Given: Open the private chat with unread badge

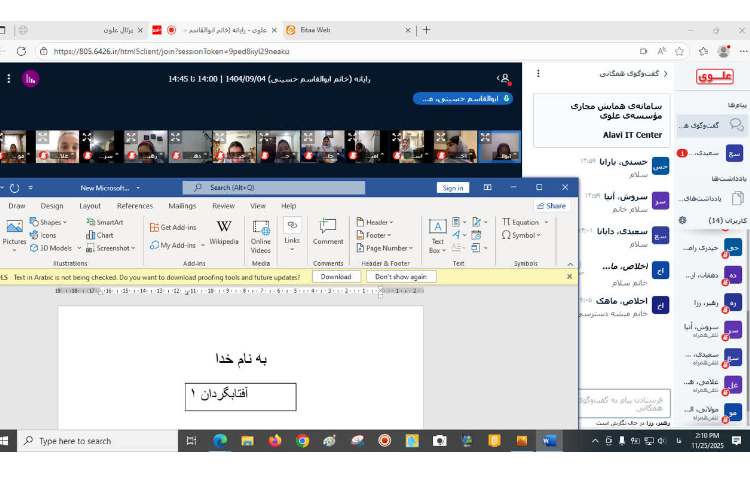Looking at the screenshot, I should pyautogui.click(x=711, y=153).
